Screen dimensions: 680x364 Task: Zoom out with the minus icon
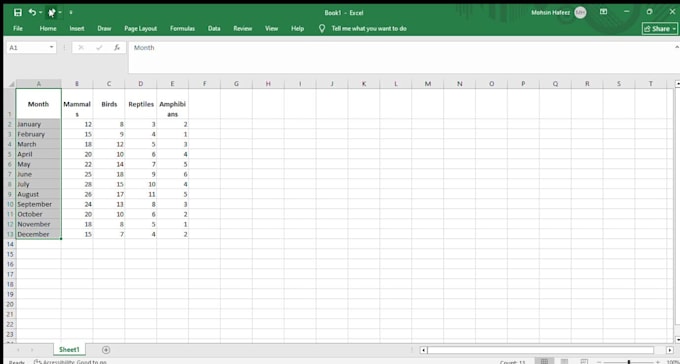[x=599, y=362]
